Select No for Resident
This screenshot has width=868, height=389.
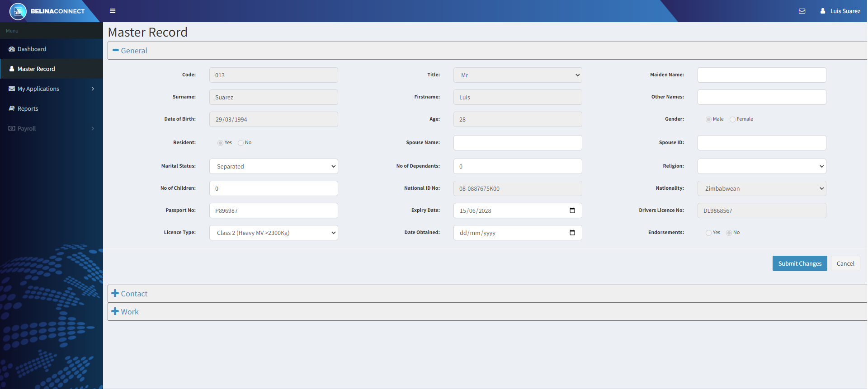coord(241,143)
